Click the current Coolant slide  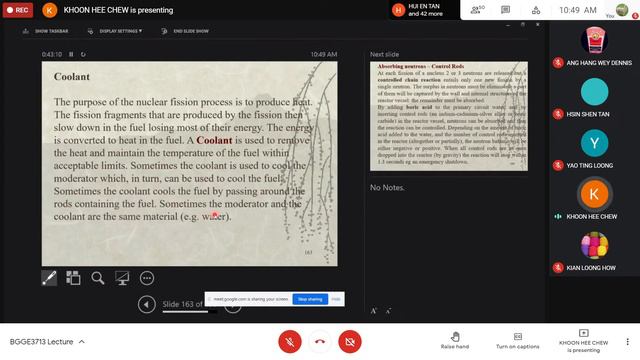click(x=189, y=164)
